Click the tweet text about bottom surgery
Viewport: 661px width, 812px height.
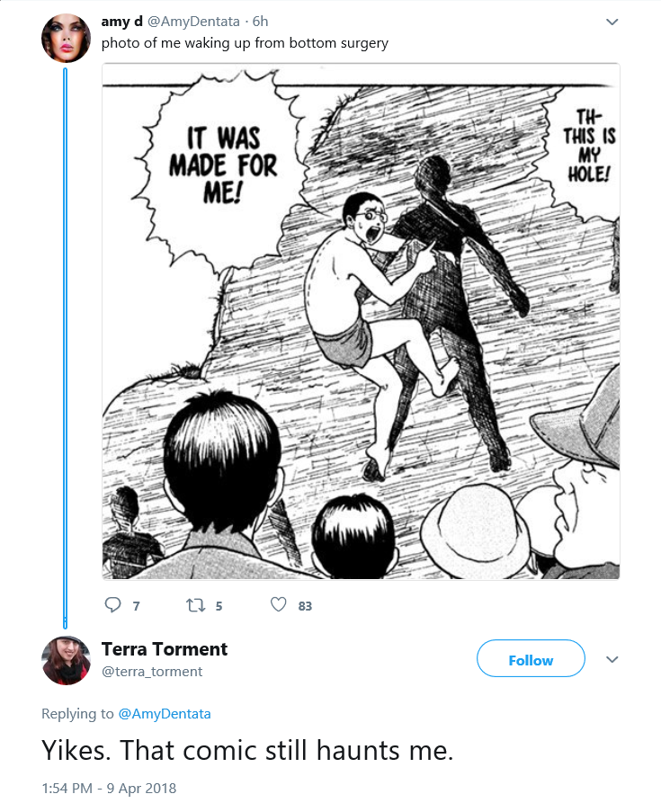click(245, 43)
